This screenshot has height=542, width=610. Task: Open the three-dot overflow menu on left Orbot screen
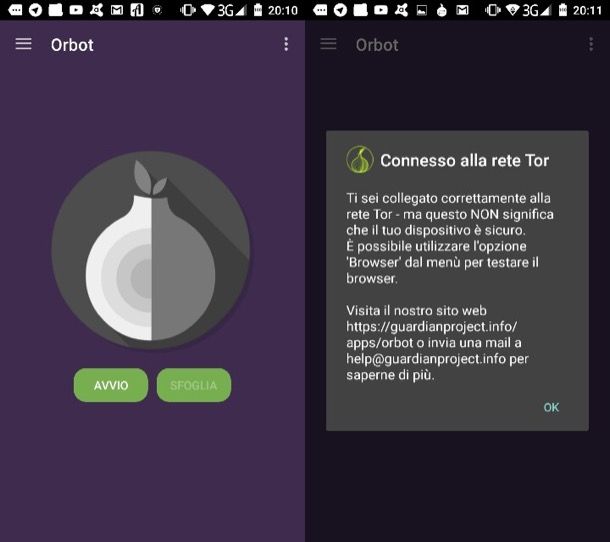pos(286,44)
